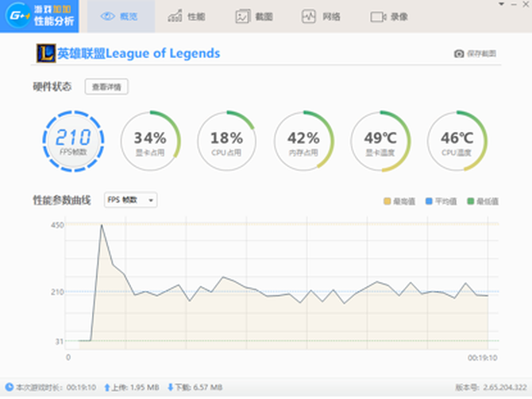Select the 49℃ GPU temperature gauge
This screenshot has height=399, width=532.
380,141
